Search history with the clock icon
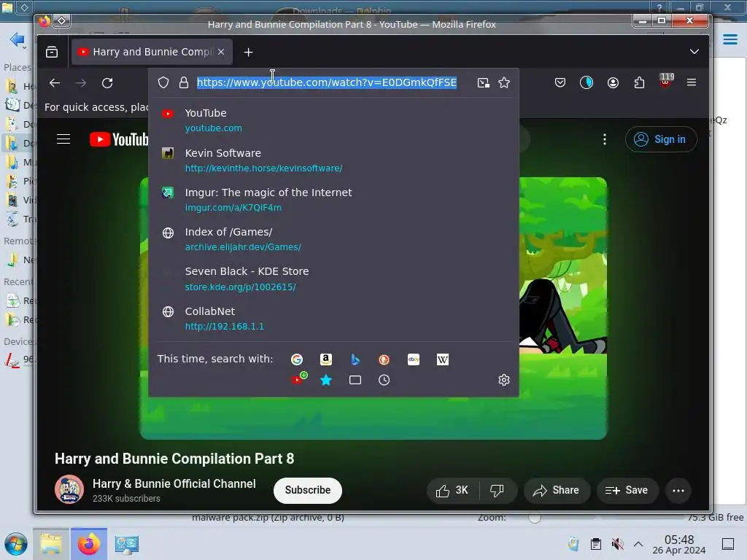This screenshot has height=560, width=747. click(384, 380)
